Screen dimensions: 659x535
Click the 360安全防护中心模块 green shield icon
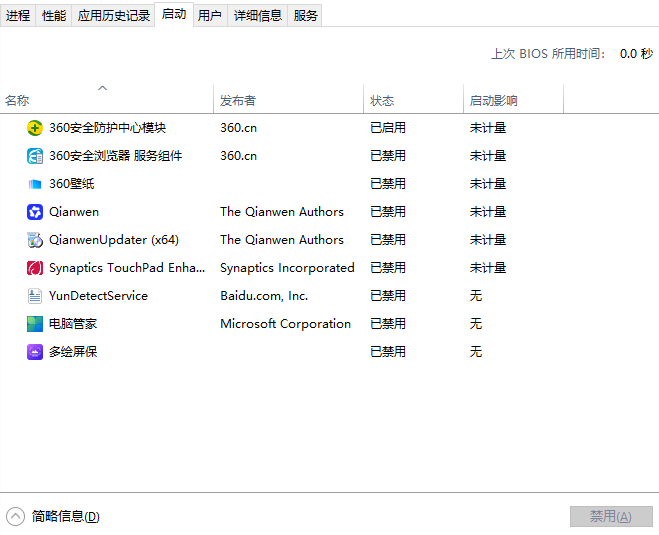click(35, 128)
